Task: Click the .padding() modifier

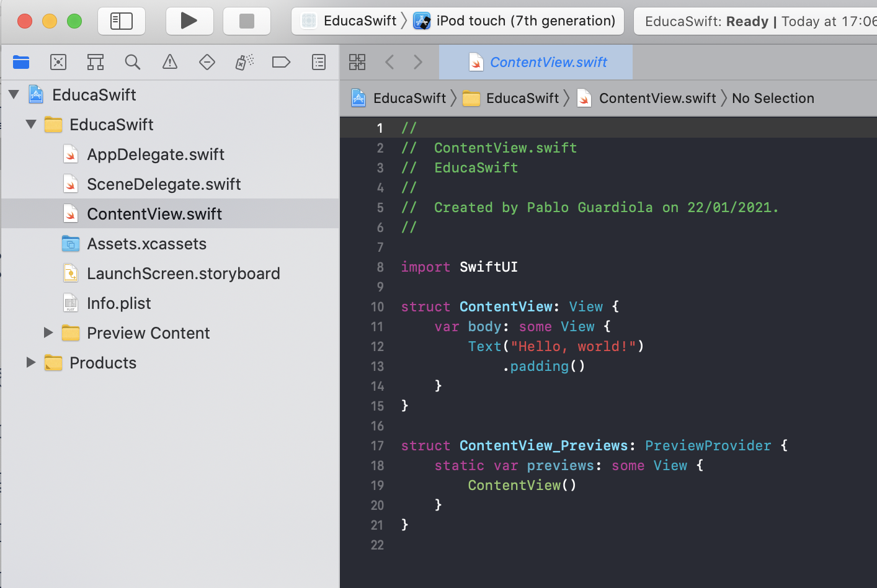Action: pos(543,366)
